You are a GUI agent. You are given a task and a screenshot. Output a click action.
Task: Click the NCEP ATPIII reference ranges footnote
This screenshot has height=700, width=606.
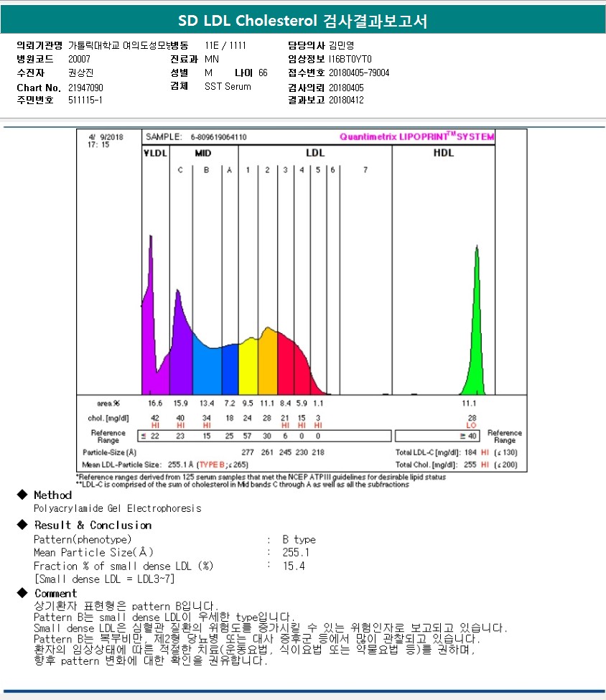(261, 477)
